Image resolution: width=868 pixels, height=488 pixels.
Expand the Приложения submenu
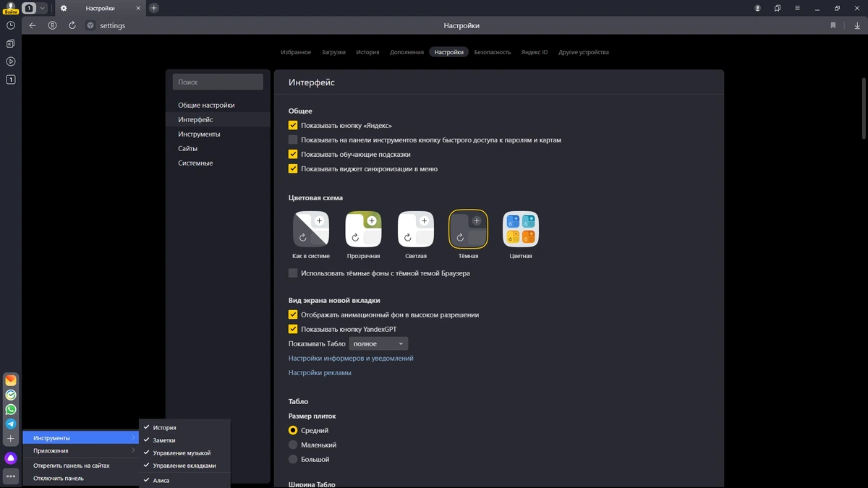80,450
